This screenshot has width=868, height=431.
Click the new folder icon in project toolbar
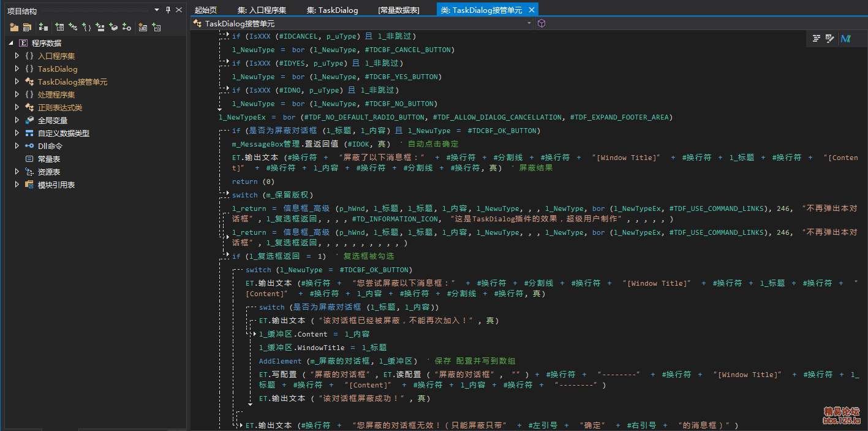(14, 27)
